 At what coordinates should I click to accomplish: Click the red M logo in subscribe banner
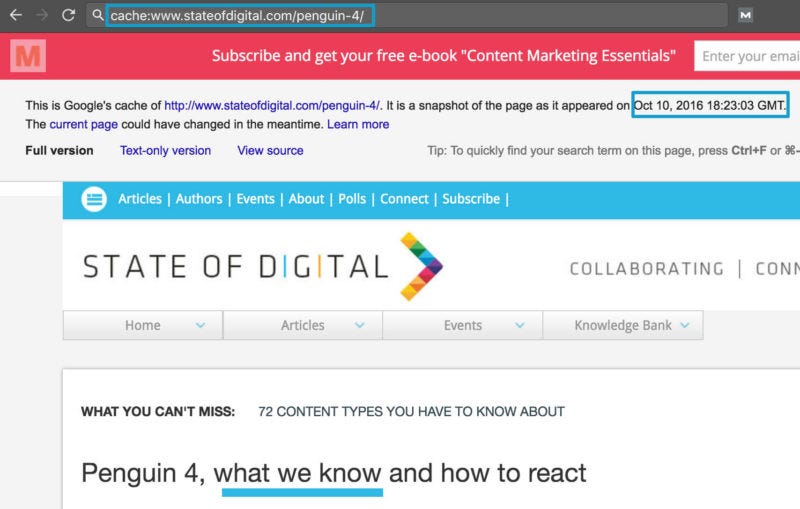coord(28,56)
